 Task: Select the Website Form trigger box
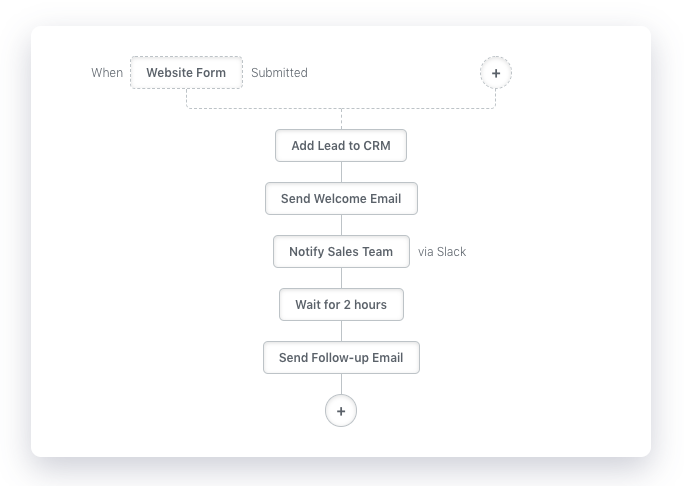click(x=186, y=72)
